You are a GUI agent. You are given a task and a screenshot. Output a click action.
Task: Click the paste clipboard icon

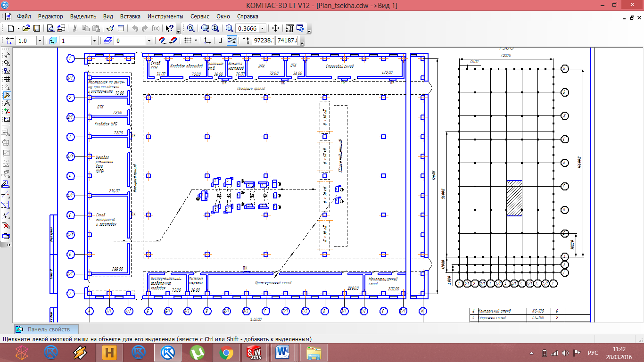click(96, 28)
